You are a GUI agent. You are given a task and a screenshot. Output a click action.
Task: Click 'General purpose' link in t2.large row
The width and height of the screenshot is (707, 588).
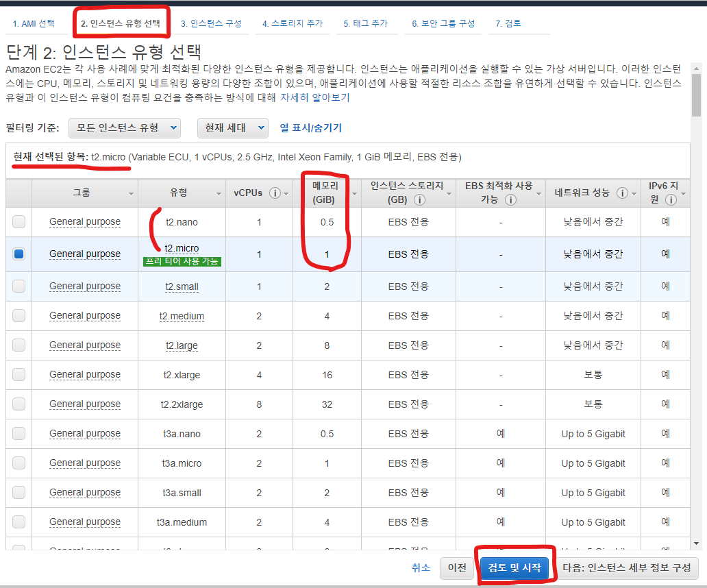(85, 345)
